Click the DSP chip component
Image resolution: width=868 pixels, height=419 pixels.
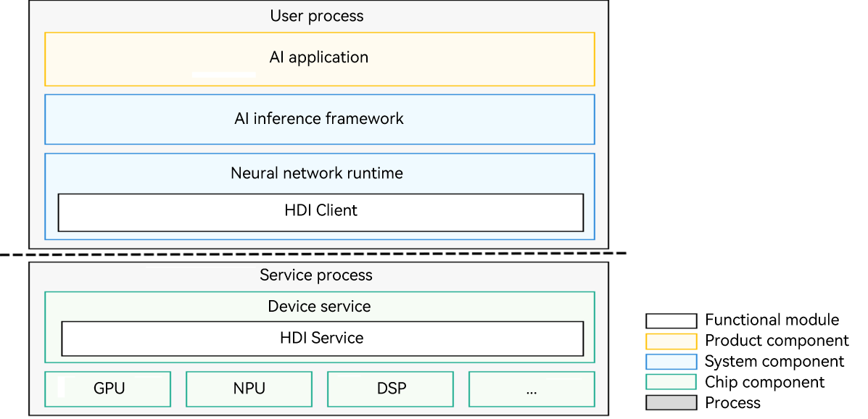tap(390, 389)
